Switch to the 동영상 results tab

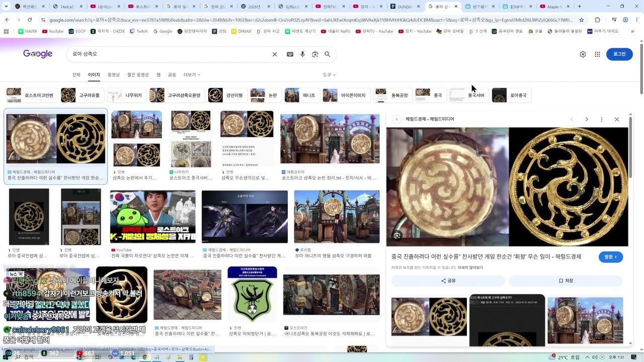114,75
